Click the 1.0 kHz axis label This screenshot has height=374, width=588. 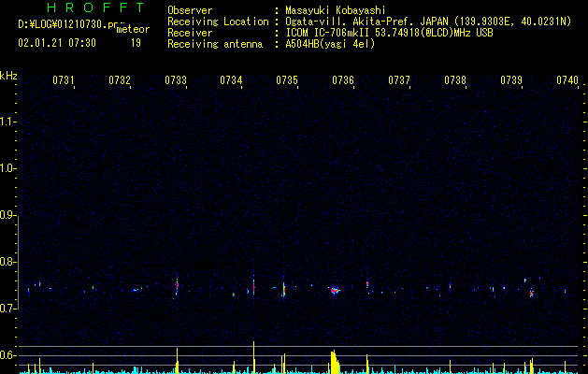click(7, 168)
